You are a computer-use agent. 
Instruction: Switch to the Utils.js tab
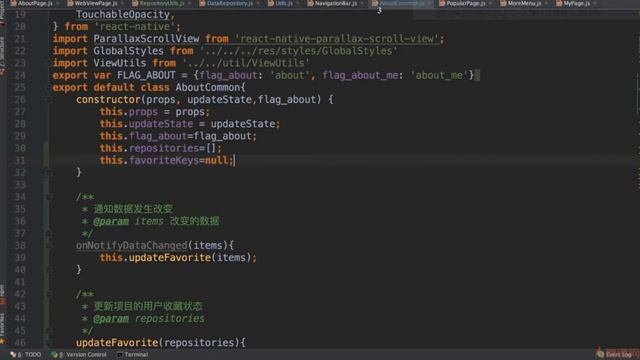point(284,3)
